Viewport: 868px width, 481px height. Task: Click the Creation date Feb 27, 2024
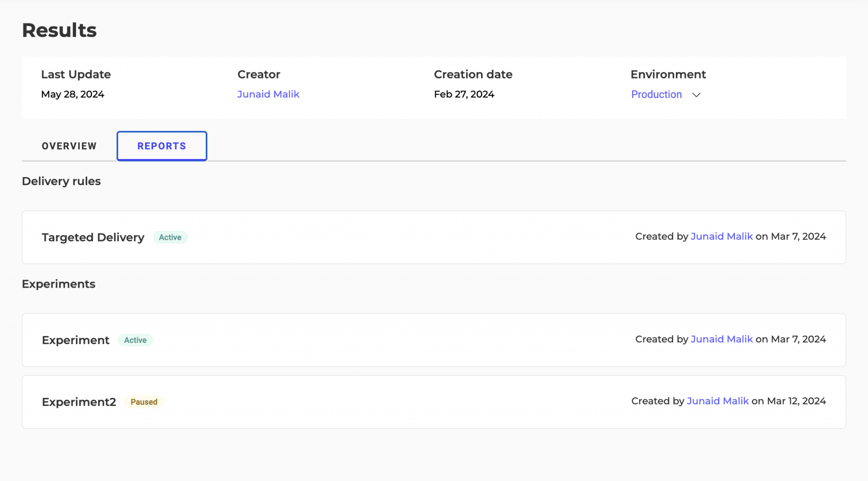(x=464, y=94)
